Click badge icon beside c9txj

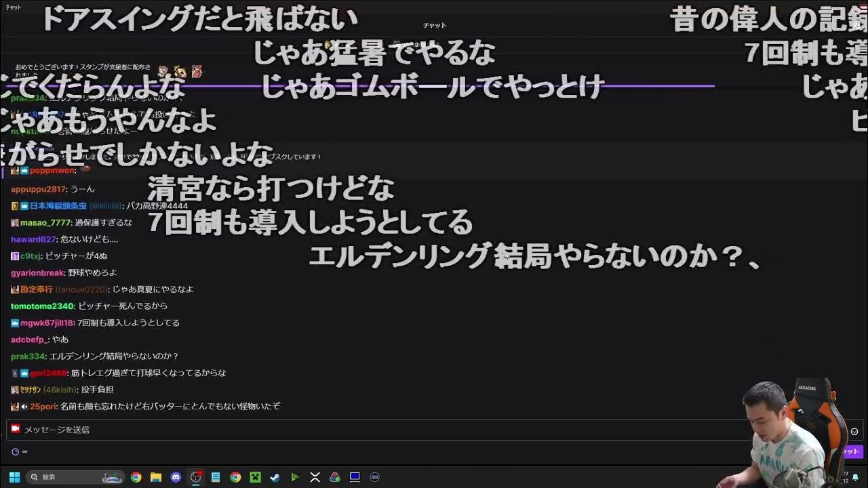click(x=15, y=256)
